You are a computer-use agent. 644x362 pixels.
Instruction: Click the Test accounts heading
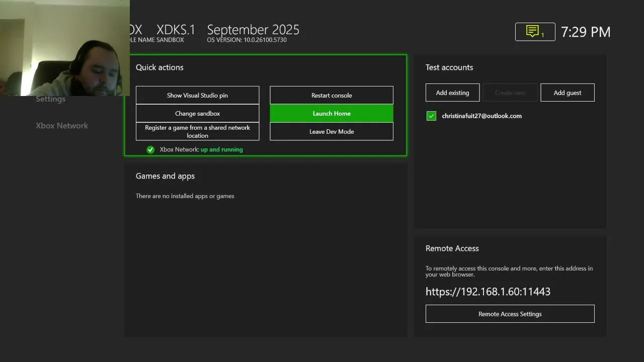[x=449, y=67]
